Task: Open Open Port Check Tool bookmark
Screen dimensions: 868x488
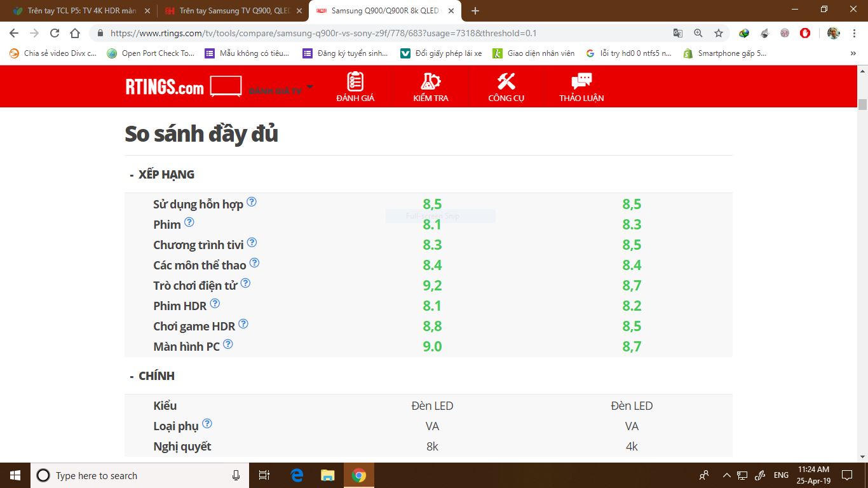Action: coord(151,53)
